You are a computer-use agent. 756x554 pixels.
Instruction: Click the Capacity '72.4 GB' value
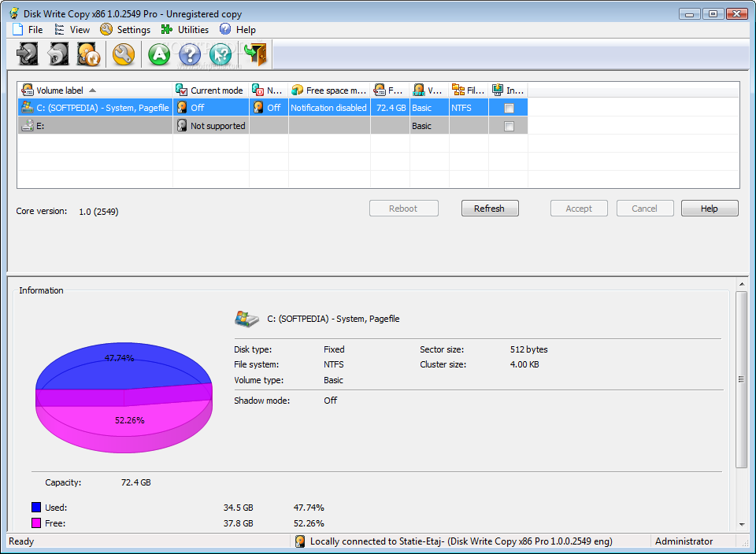[136, 482]
